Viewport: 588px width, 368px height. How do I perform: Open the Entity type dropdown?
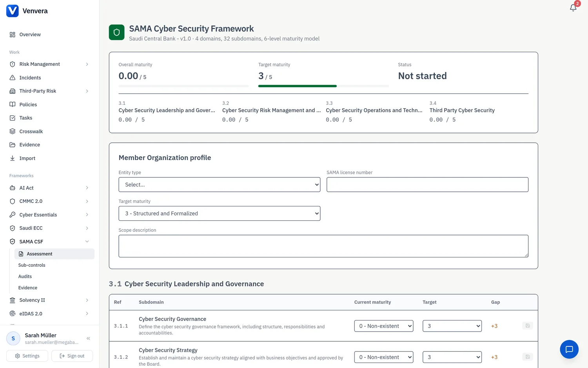[x=220, y=184]
